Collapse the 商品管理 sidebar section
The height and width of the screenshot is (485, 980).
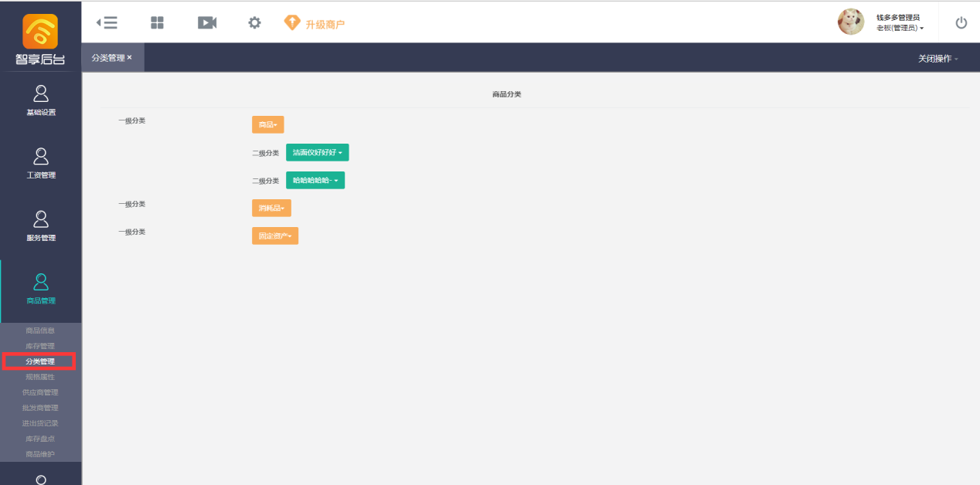[x=41, y=290]
